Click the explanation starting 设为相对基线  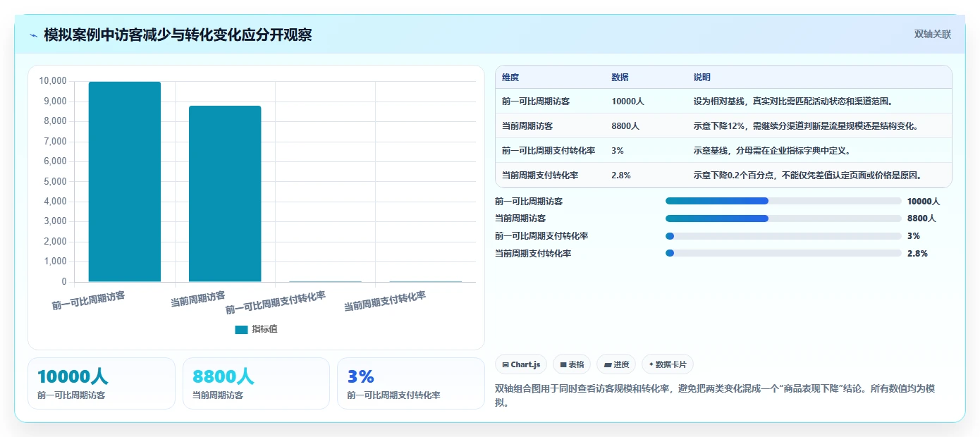(794, 101)
